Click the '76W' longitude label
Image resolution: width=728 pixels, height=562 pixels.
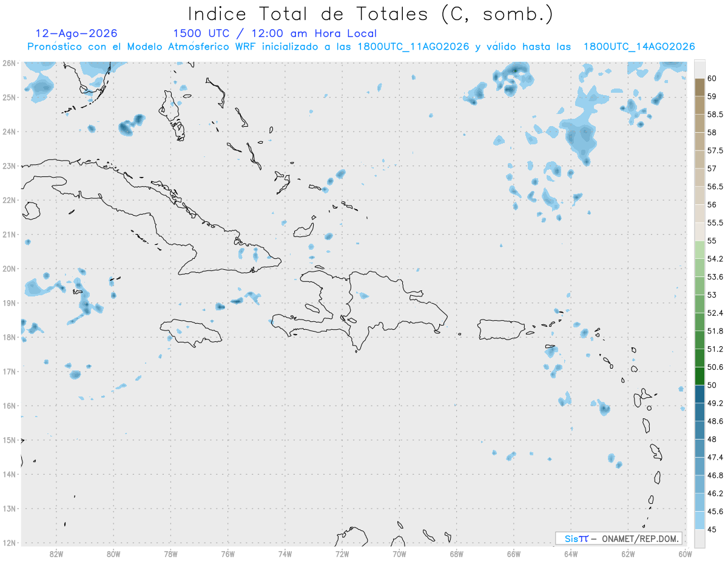click(228, 554)
